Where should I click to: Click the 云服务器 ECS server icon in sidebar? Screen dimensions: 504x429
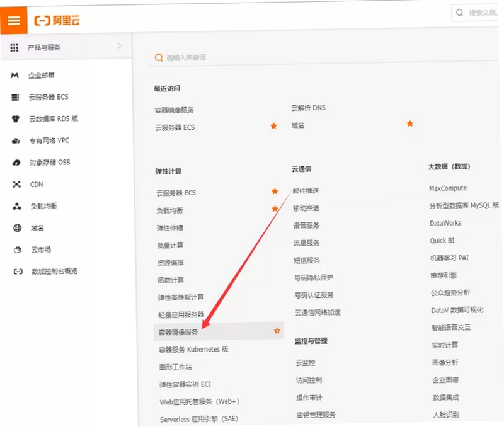coord(15,97)
